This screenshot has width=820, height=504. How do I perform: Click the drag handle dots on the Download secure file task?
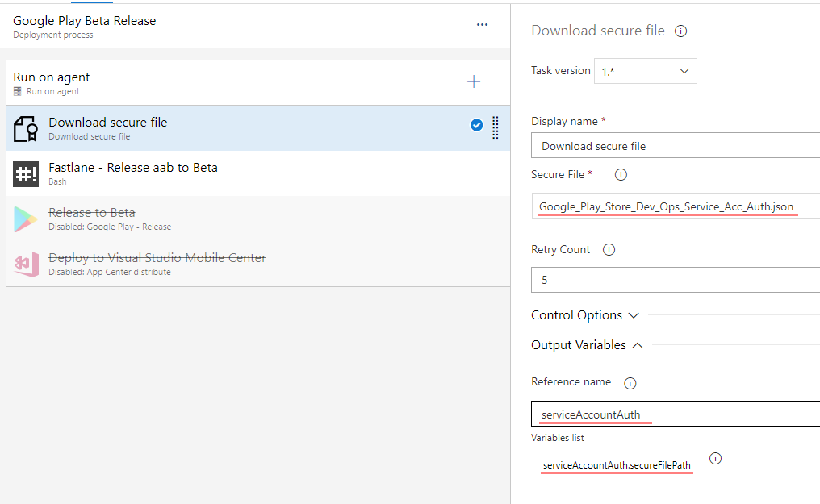coord(496,127)
